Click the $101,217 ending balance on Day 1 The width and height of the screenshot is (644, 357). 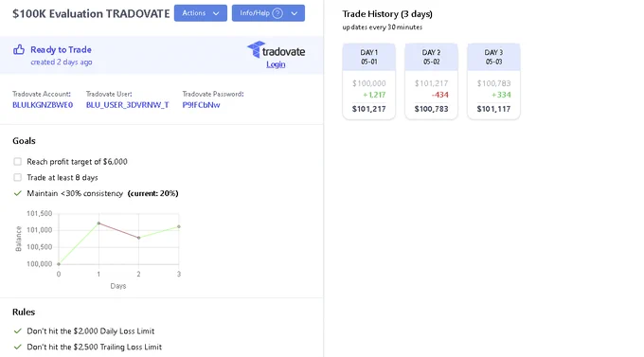pyautogui.click(x=368, y=109)
